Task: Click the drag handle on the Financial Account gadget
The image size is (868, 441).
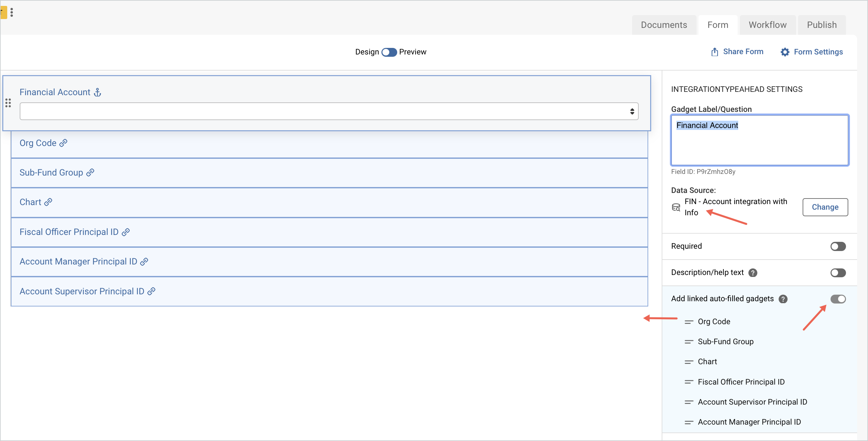Action: pyautogui.click(x=9, y=103)
